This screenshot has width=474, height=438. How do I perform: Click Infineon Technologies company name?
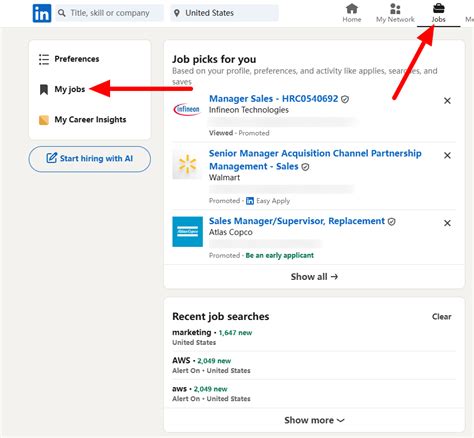tap(249, 110)
